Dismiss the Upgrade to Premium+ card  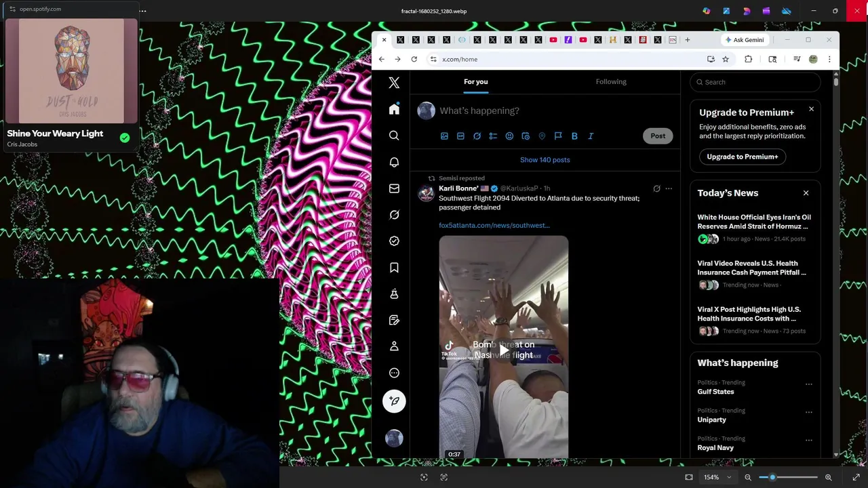[x=811, y=109]
